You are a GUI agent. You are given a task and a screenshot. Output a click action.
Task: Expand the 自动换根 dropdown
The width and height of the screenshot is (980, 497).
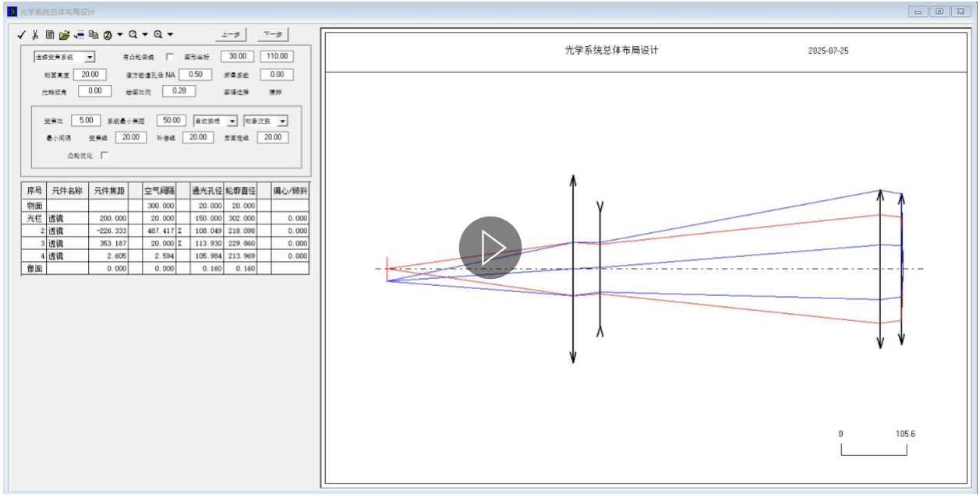pyautogui.click(x=232, y=122)
